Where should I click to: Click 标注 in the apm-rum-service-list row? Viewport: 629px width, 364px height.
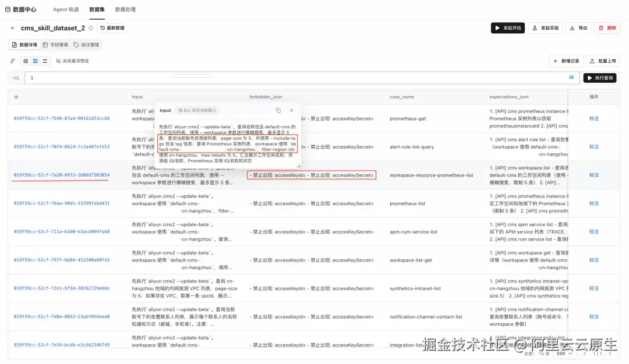coord(593,232)
